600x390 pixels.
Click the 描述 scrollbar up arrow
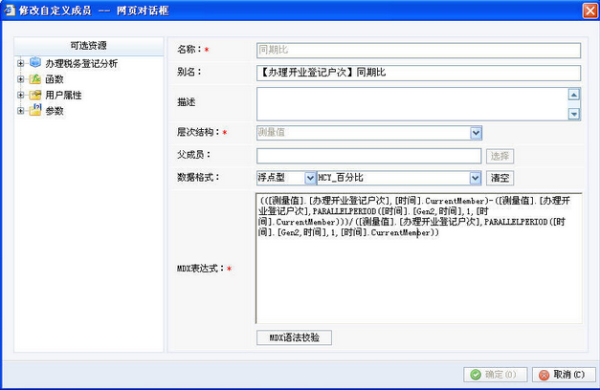point(574,95)
